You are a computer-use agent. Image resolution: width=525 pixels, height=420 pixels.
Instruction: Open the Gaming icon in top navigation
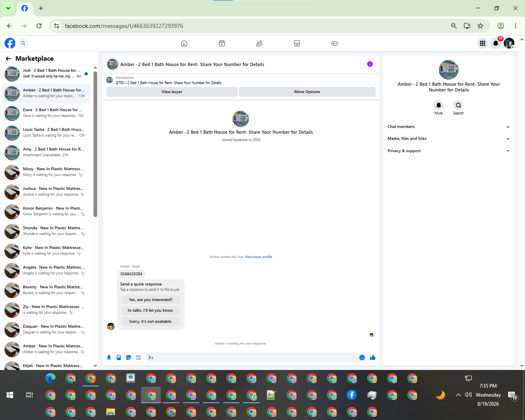click(335, 43)
